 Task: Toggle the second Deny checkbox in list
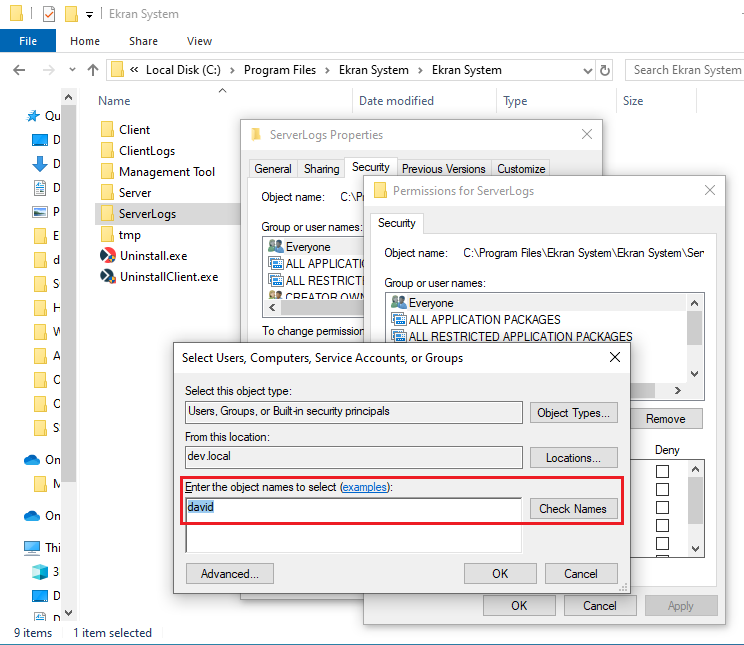pos(662,490)
